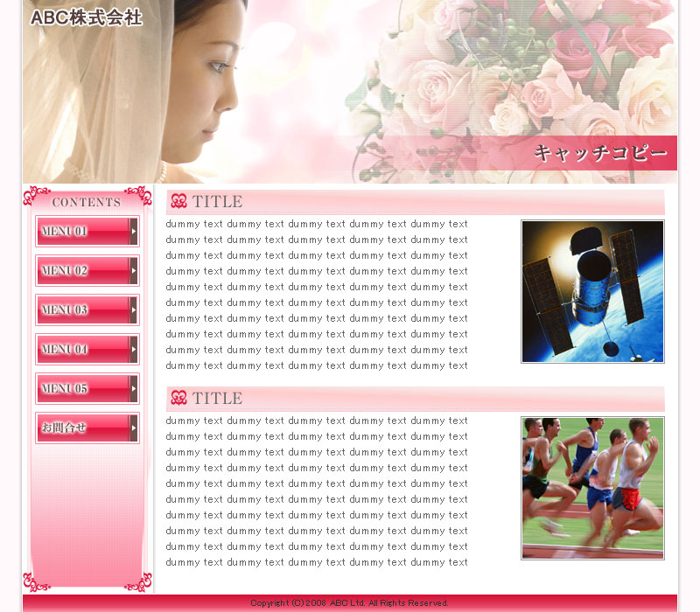Viewport: 700px width, 612px height.
Task: Go to MENU 04 in the sidebar
Action: pyautogui.click(x=87, y=349)
